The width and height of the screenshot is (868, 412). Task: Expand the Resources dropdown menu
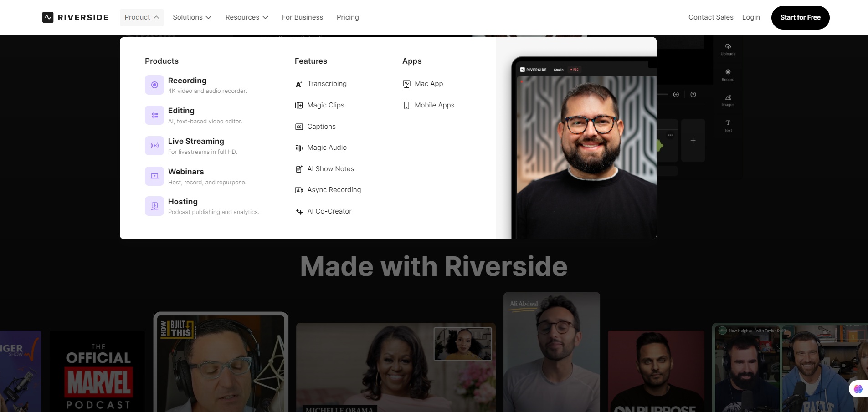tap(247, 17)
